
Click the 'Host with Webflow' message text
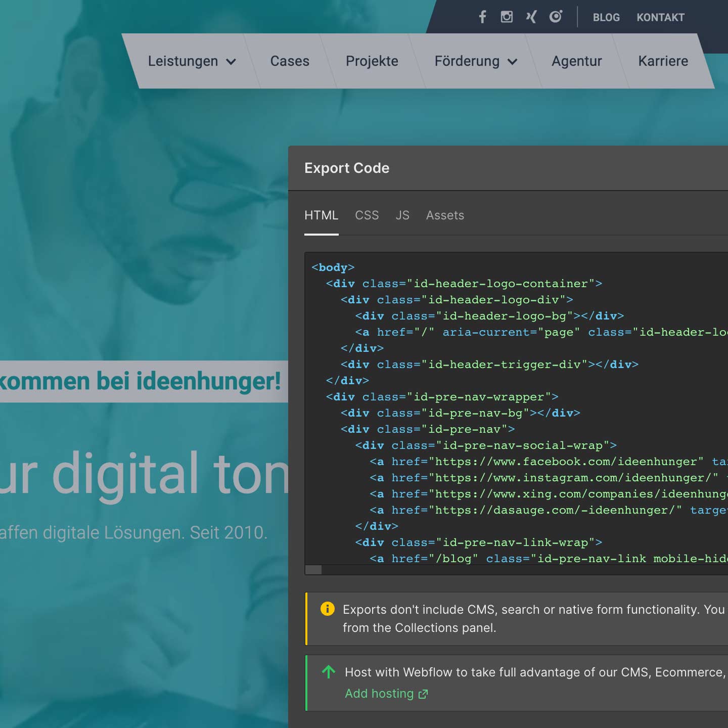(535, 672)
